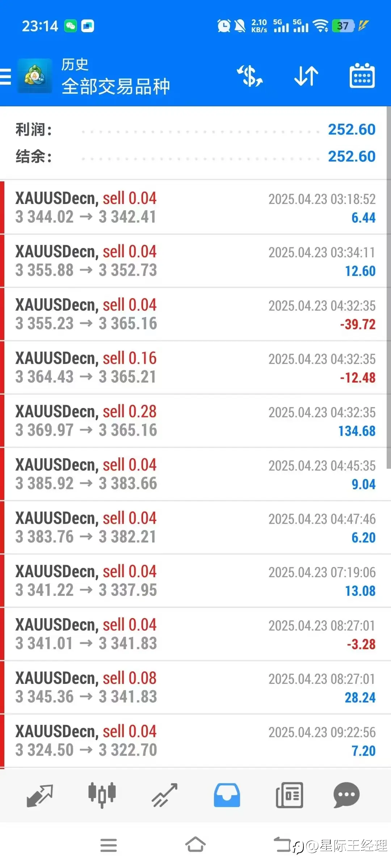Tap the MetaTrader app logo
This screenshot has height=868, width=391.
(34, 76)
